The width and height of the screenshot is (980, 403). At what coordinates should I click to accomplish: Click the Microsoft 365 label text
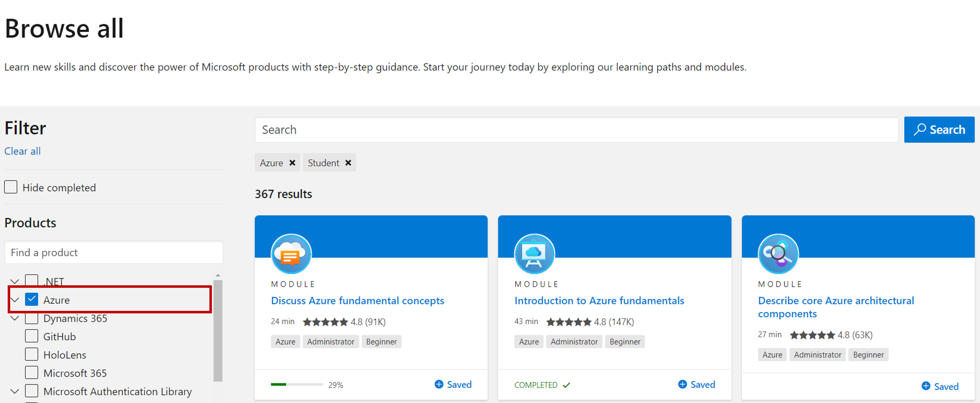tap(75, 373)
